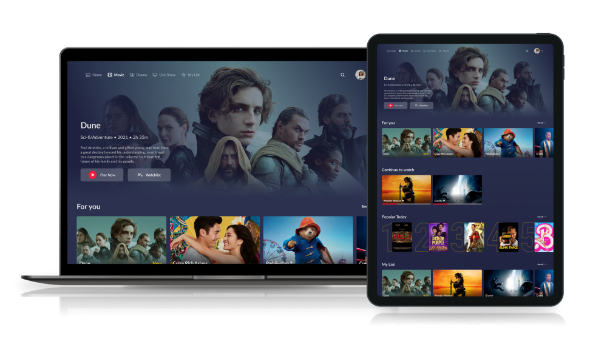Screen dimensions: 607x364
Task: Open the Dune thumbnail in laptop For you
Action: click(x=121, y=240)
